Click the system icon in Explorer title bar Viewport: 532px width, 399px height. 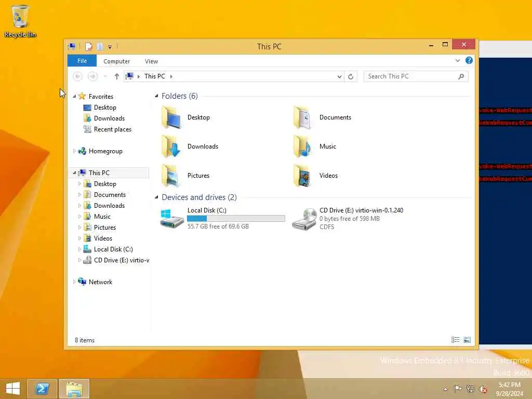tap(72, 46)
